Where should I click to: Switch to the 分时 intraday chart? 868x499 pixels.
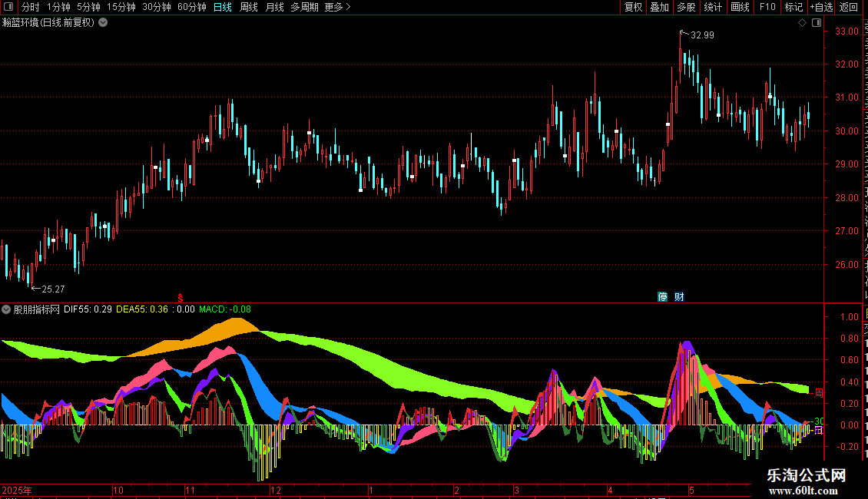(x=31, y=7)
